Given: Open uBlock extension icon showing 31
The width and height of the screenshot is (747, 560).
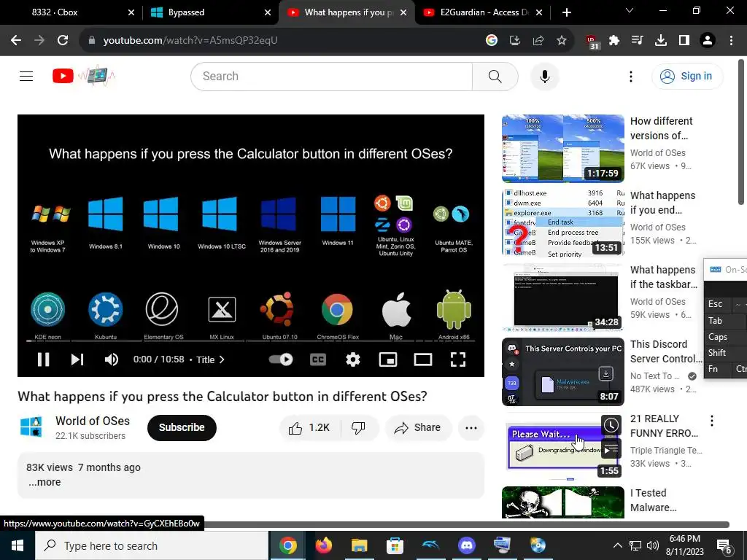Looking at the screenshot, I should click(592, 42).
